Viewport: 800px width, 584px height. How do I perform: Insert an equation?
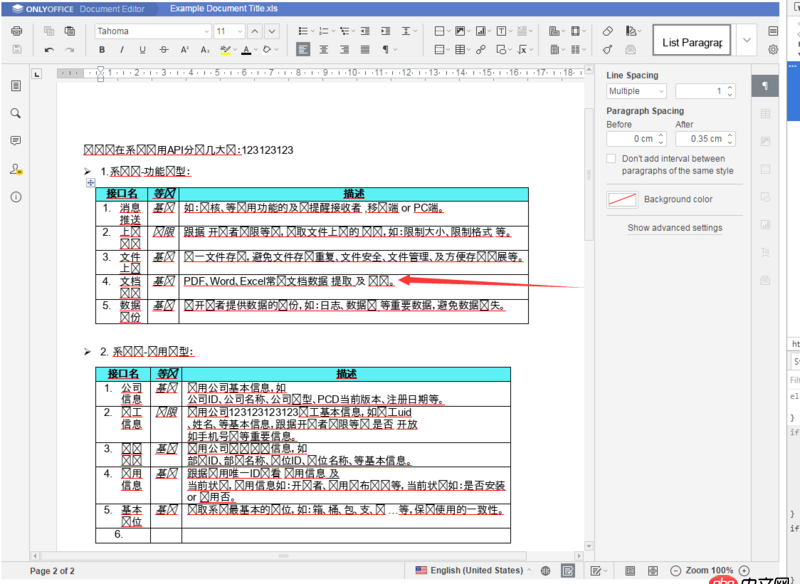524,50
